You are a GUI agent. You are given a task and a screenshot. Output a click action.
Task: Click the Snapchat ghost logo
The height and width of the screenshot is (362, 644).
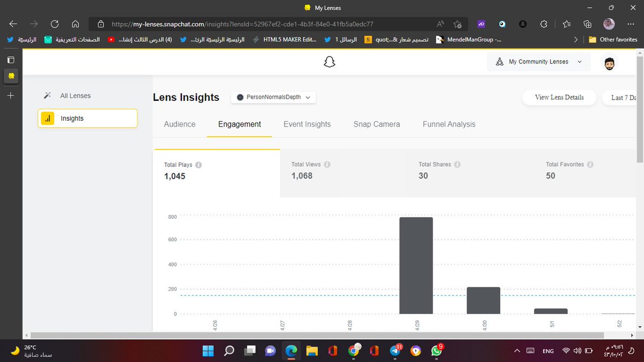click(330, 62)
